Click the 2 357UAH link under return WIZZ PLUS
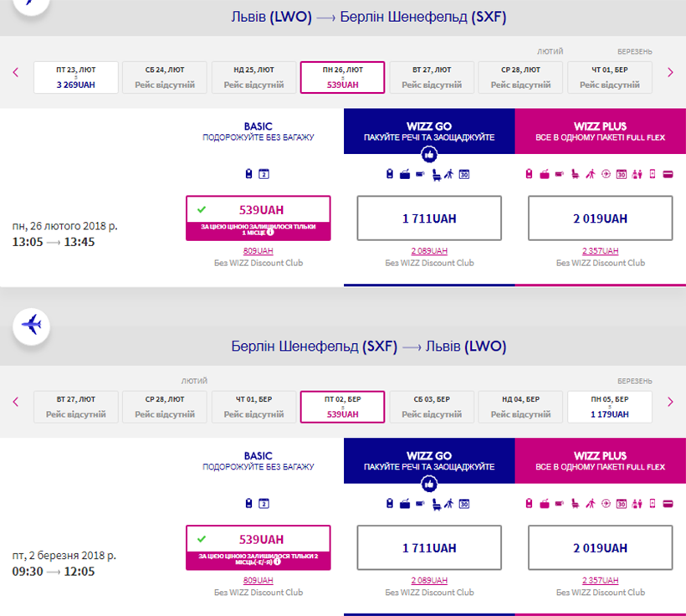The image size is (686, 616). [x=600, y=581]
